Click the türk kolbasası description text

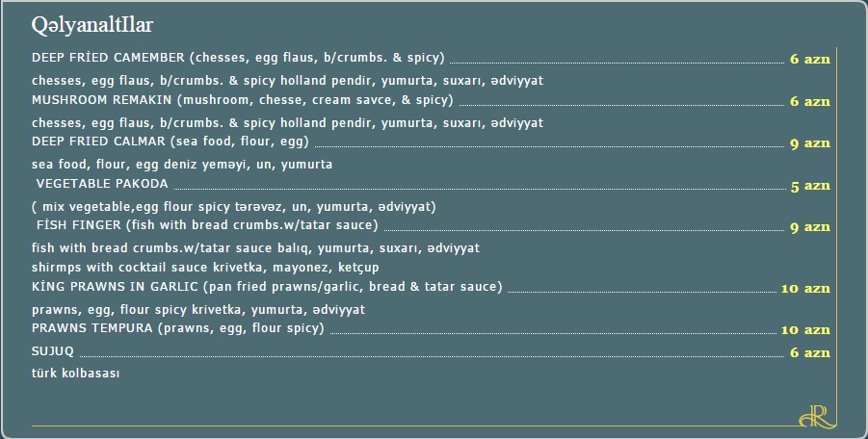[x=75, y=374]
